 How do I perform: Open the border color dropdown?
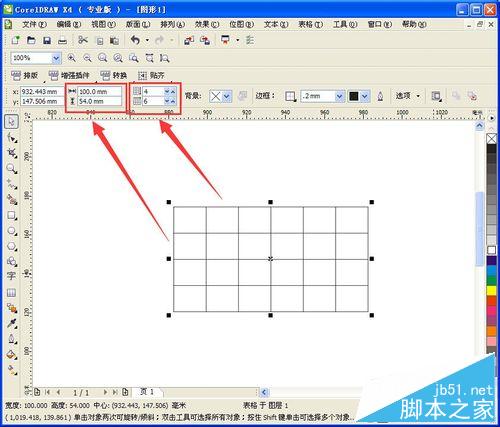365,96
